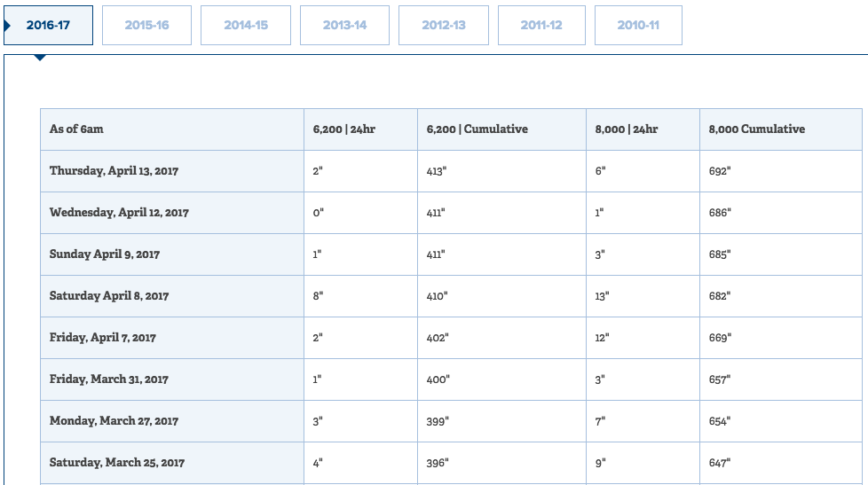Click the '8,000 Cumulative' column header
Viewport: 868px width, 485px height.
780,129
